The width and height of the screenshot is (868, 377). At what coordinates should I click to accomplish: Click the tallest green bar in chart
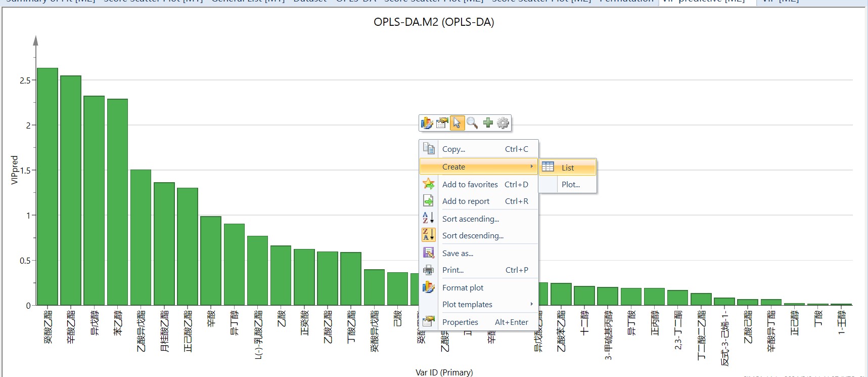click(x=48, y=186)
